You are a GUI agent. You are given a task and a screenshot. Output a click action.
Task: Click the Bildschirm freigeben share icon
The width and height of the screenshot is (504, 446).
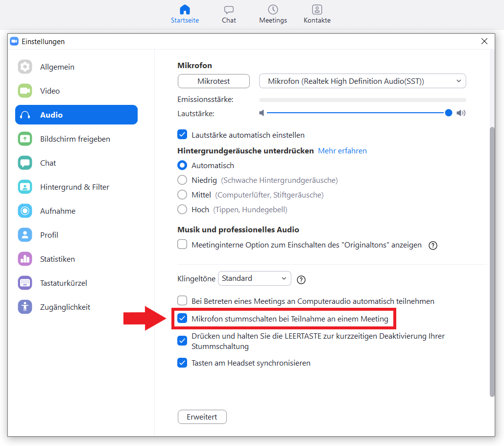[x=25, y=139]
